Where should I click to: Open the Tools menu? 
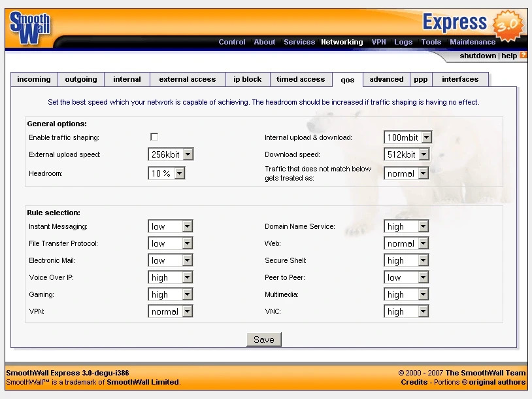point(431,42)
